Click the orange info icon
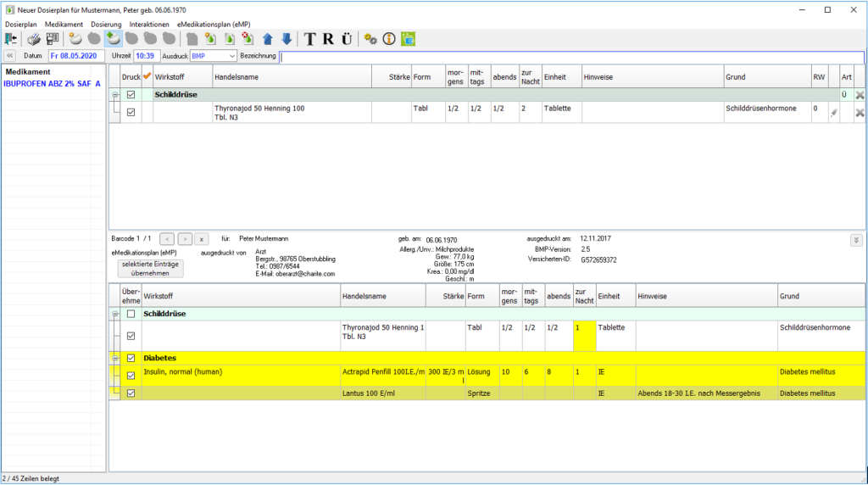Screen dimensions: 868x485 [x=389, y=39]
